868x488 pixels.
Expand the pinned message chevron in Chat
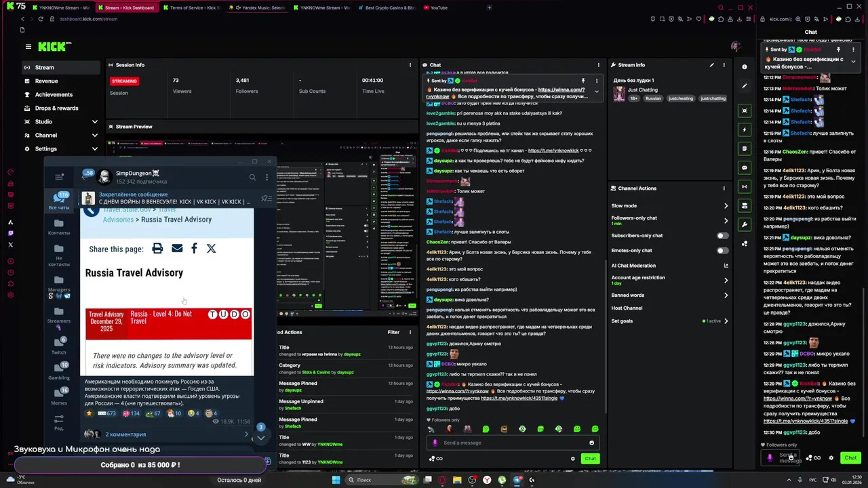(x=597, y=91)
